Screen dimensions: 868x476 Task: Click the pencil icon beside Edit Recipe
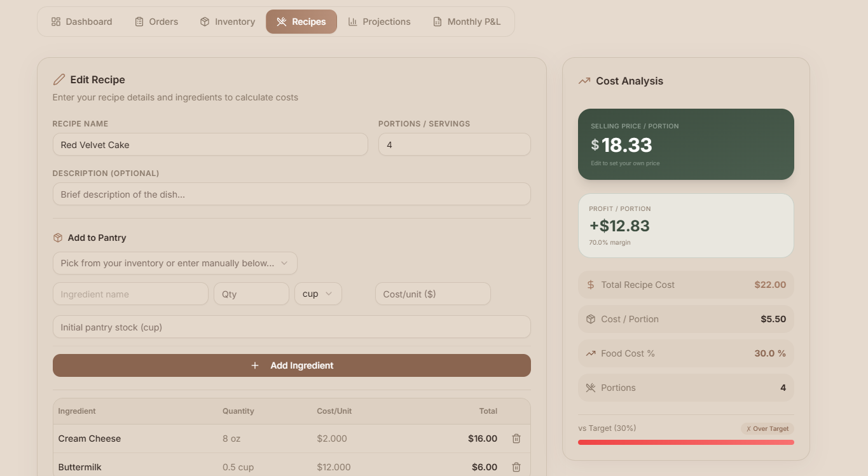point(59,79)
